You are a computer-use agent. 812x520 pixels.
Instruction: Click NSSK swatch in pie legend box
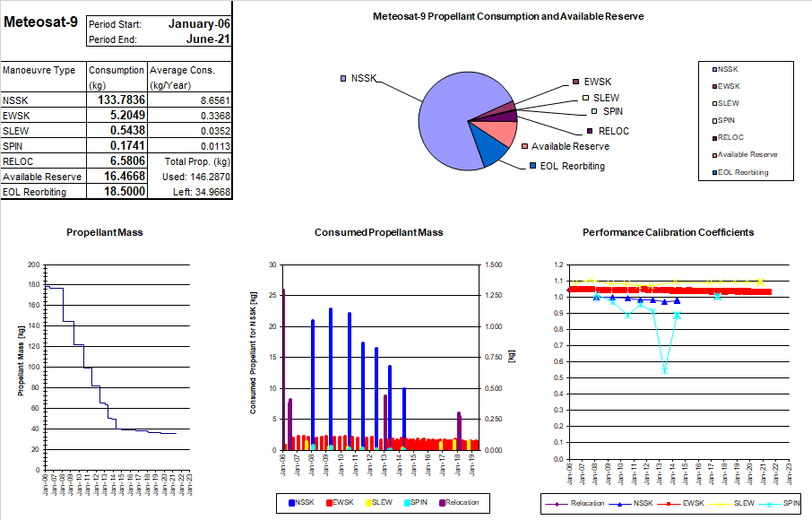pos(714,69)
